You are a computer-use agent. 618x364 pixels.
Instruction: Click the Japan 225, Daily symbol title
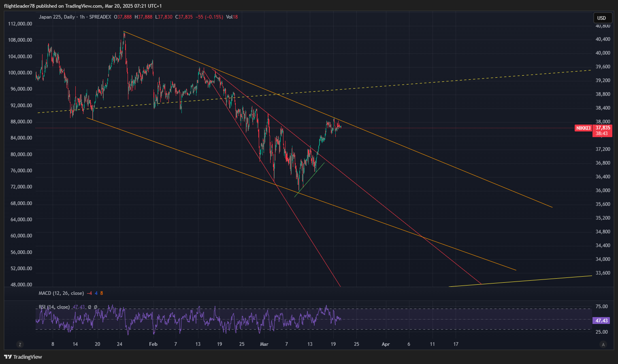57,17
